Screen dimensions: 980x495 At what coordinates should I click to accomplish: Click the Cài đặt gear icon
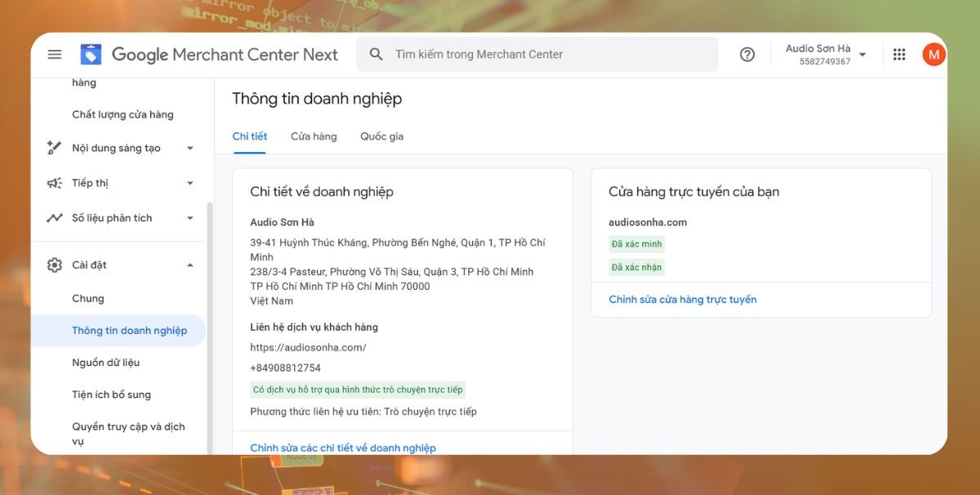click(55, 265)
